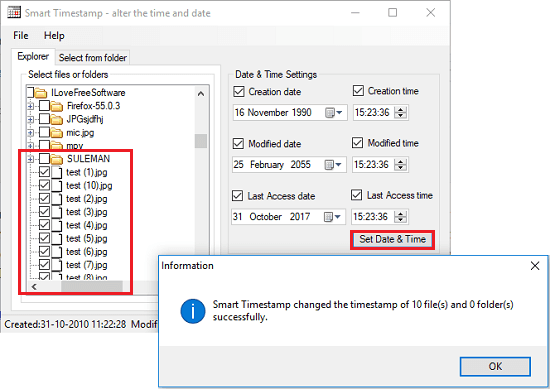Uncheck the test (7).jpg checkbox
550x389 pixels.
point(44,264)
